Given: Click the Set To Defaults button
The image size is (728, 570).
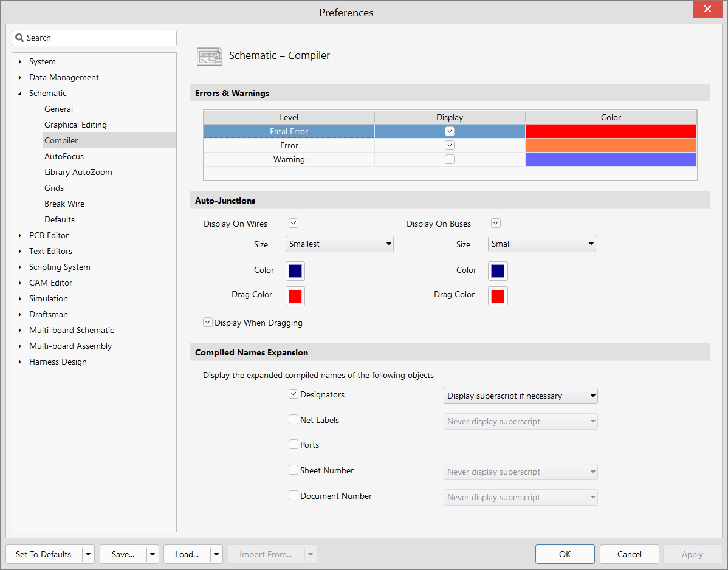Looking at the screenshot, I should (x=44, y=554).
